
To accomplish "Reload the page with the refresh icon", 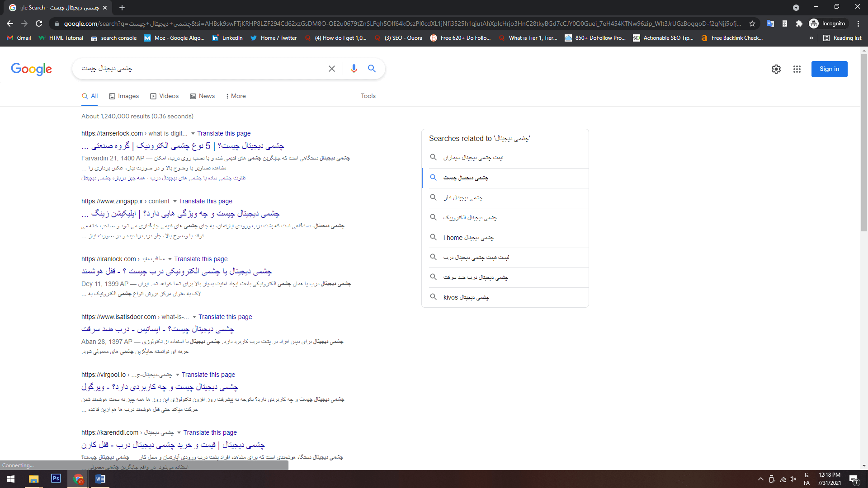I will click(x=39, y=23).
